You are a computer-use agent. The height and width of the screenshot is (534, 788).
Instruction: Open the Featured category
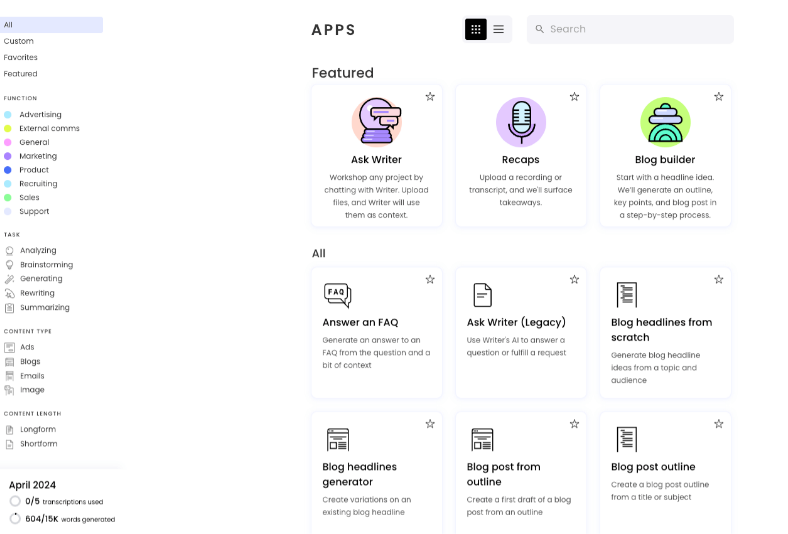[x=21, y=74]
